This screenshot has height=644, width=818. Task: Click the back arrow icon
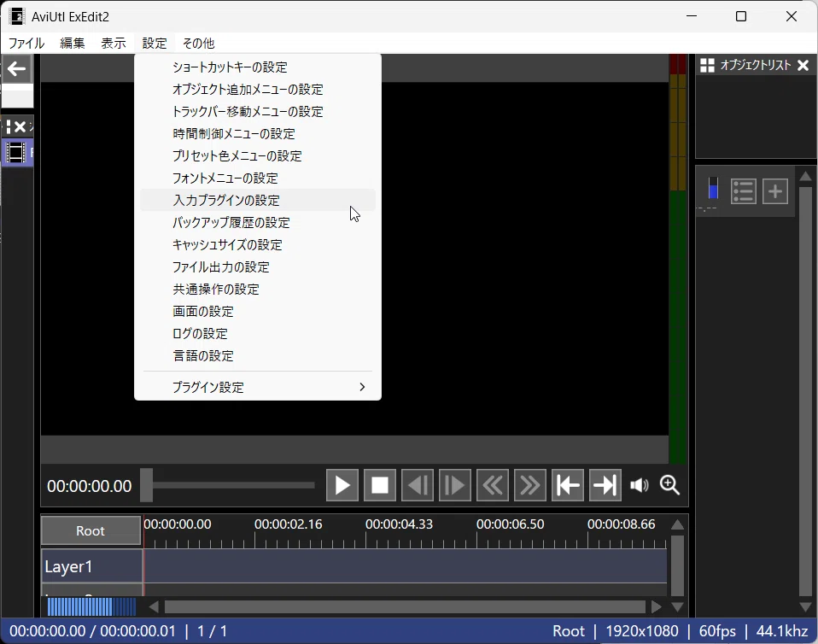pyautogui.click(x=17, y=68)
